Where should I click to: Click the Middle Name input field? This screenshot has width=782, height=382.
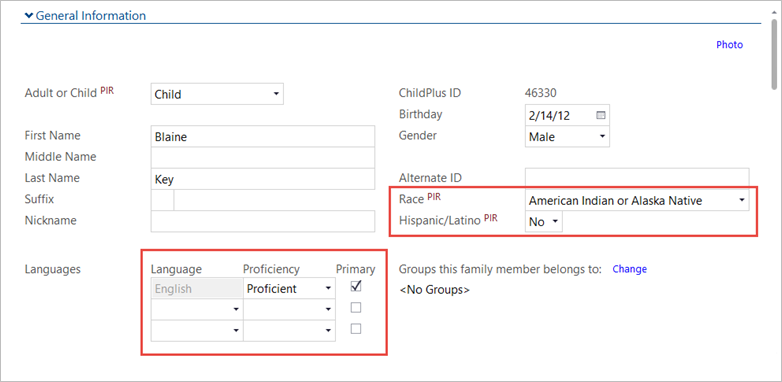(263, 158)
